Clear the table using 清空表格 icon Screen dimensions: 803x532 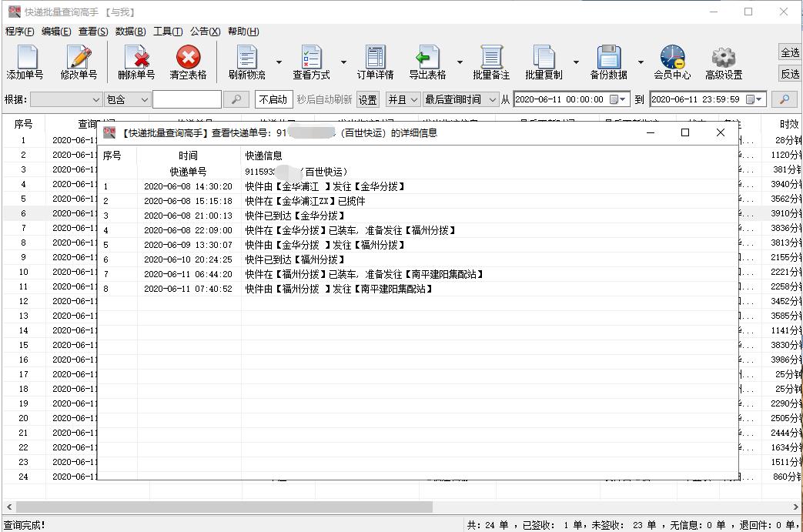coord(187,62)
